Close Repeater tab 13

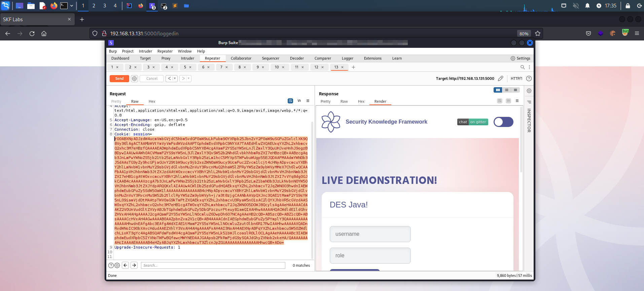tap(343, 67)
